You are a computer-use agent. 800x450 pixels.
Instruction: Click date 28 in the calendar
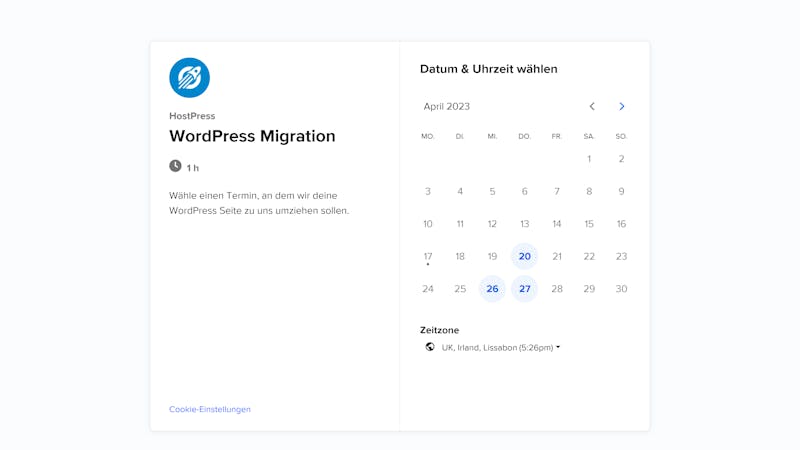coord(557,289)
